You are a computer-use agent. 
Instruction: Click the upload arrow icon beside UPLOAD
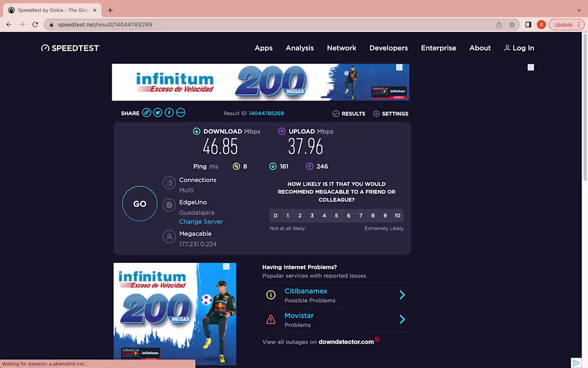point(282,131)
